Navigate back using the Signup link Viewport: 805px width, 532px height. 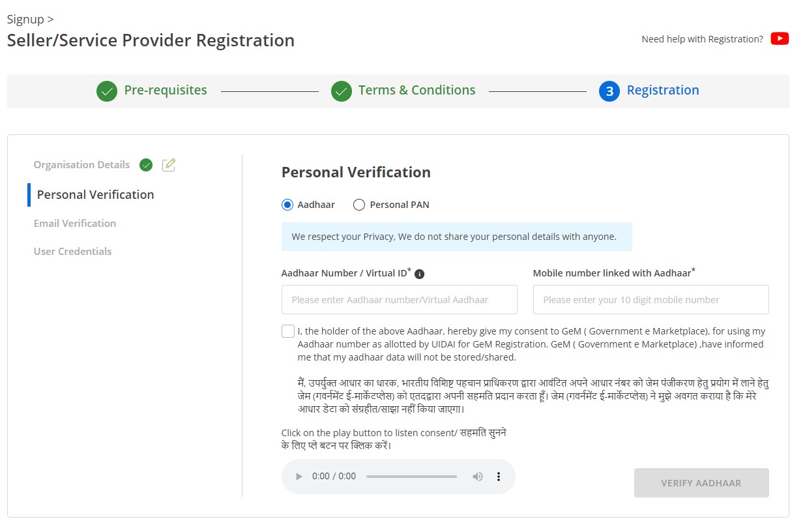[x=25, y=19]
